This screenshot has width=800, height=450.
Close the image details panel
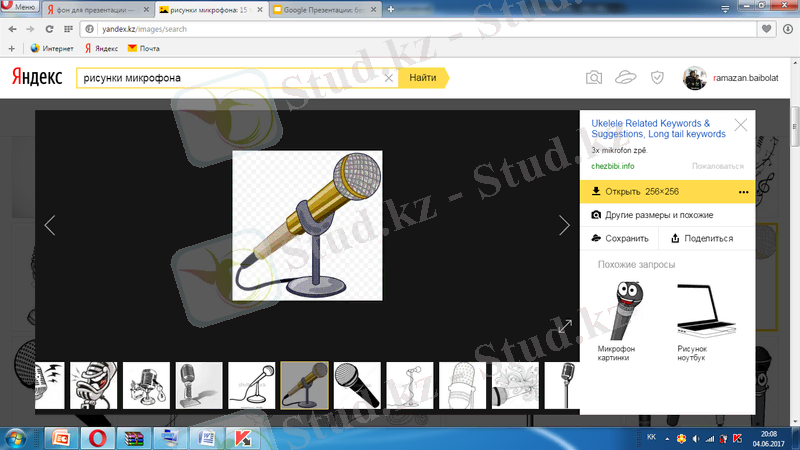[740, 125]
